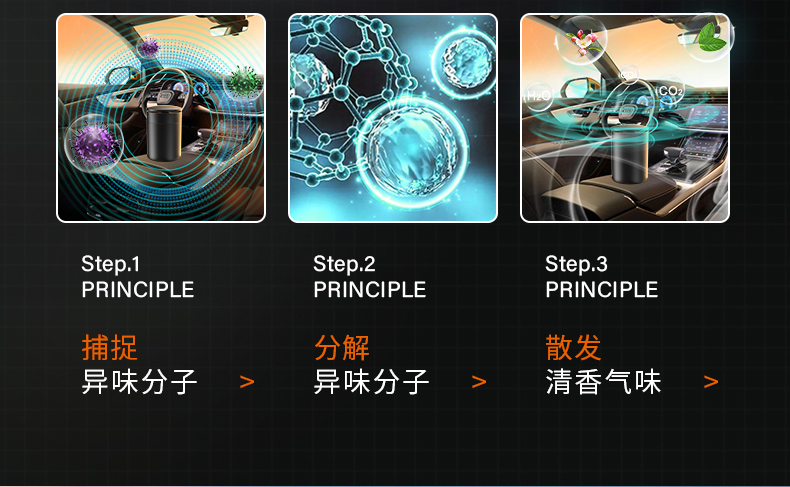The image size is (790, 487).
Task: Select the Step.3 PRINCIPLE label
Action: point(602,277)
